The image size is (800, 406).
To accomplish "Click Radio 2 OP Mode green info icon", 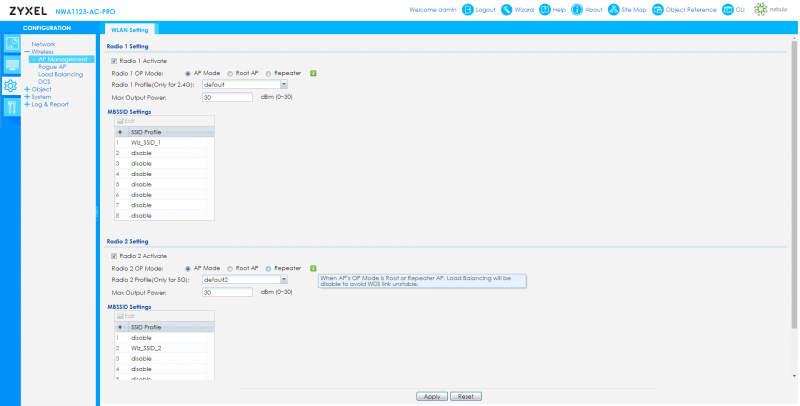I will [x=313, y=268].
